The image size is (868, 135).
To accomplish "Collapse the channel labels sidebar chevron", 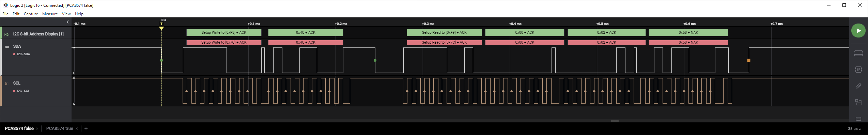I will click(67, 22).
